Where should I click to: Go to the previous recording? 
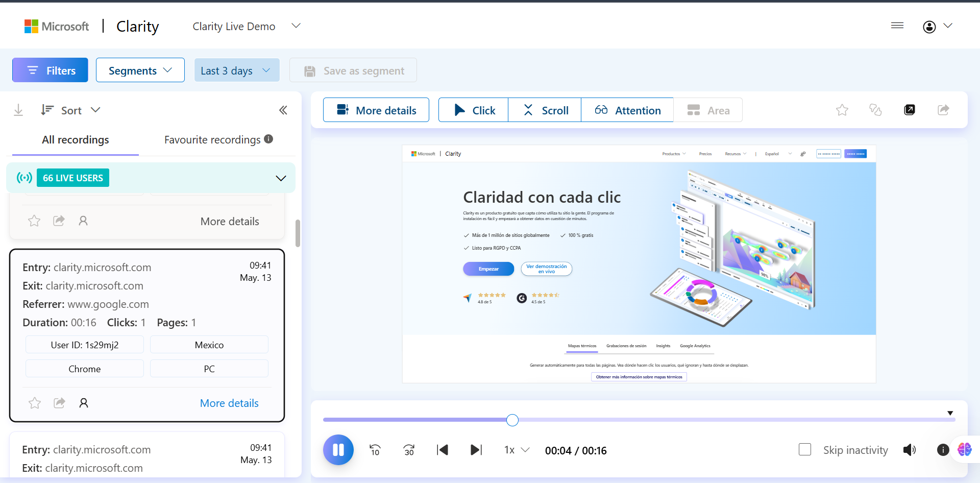pos(443,450)
